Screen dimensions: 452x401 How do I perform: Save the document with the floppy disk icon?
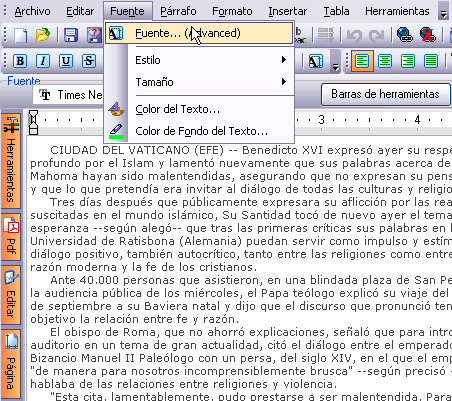pyautogui.click(x=71, y=35)
